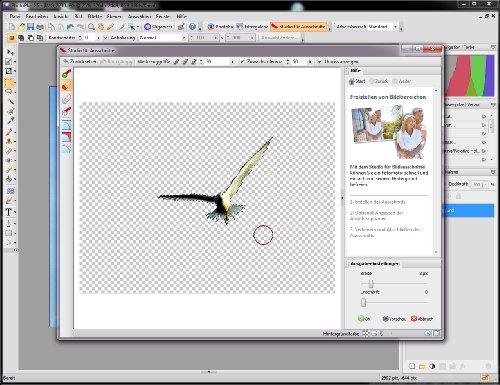Image resolution: width=500 pixels, height=385 pixels.
Task: Click the blue Help question mark icon
Action: tap(192, 27)
